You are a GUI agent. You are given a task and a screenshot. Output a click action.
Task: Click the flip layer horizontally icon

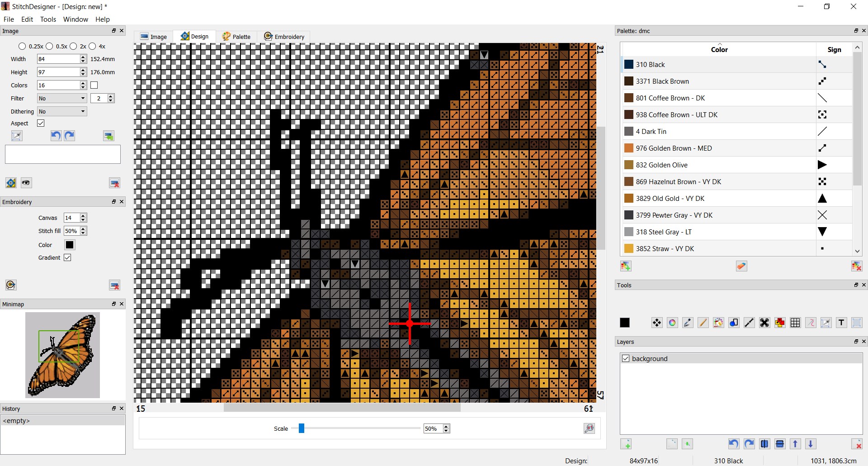(764, 444)
